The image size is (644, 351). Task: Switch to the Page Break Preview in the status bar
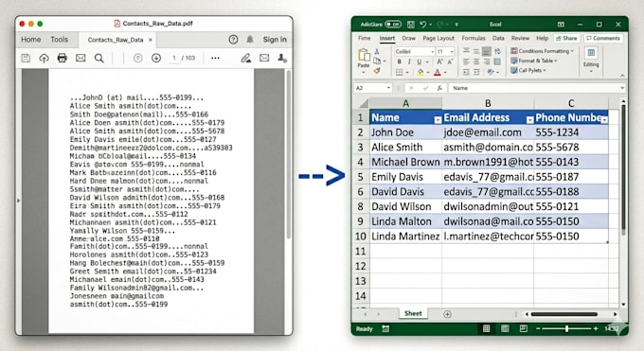click(x=523, y=328)
